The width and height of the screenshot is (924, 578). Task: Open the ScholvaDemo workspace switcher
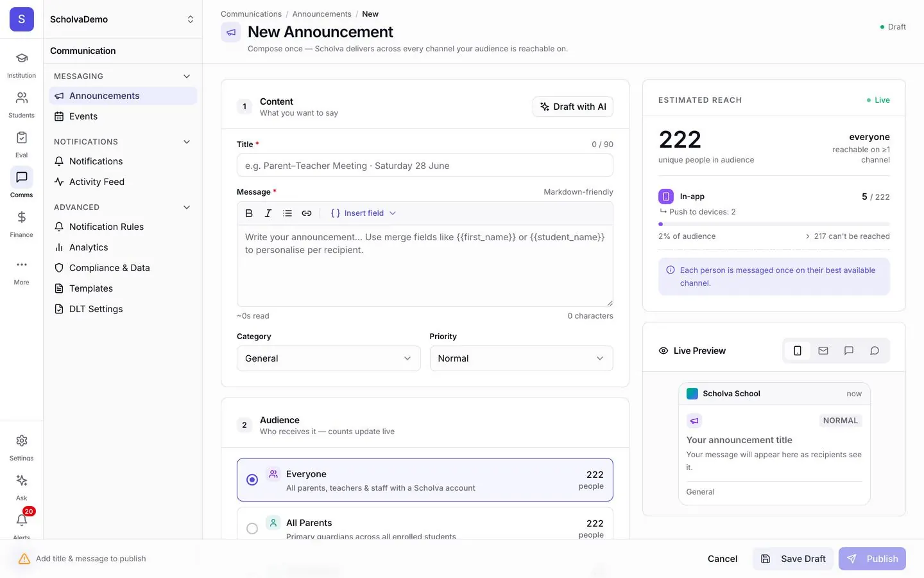click(x=123, y=19)
